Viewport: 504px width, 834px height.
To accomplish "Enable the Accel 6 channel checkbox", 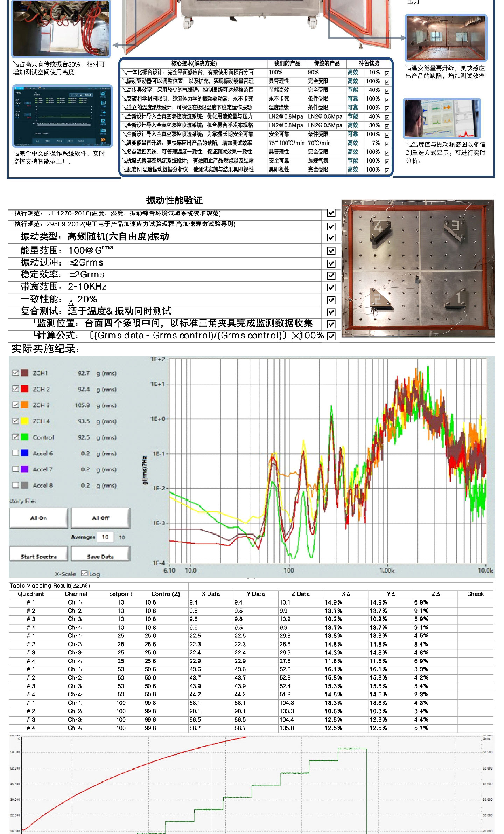I will point(15,453).
